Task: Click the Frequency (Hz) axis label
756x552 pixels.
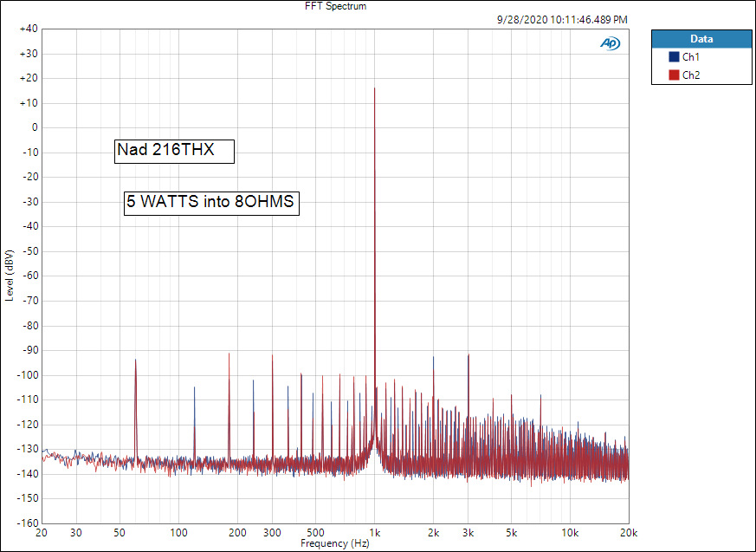Action: (335, 543)
